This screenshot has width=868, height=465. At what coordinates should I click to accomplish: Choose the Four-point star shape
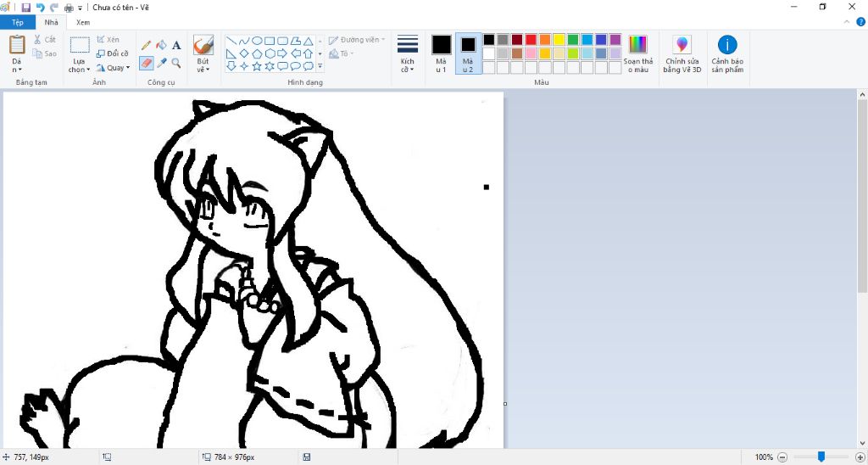[x=244, y=66]
